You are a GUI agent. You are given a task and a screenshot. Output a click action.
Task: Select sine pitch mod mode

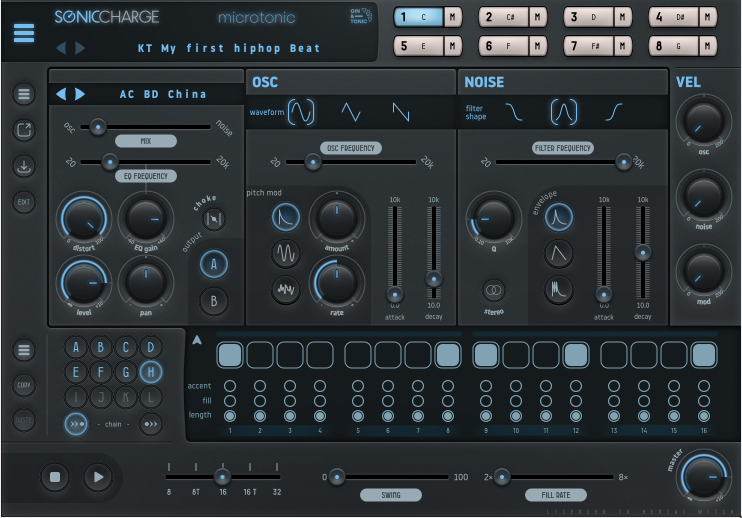286,253
